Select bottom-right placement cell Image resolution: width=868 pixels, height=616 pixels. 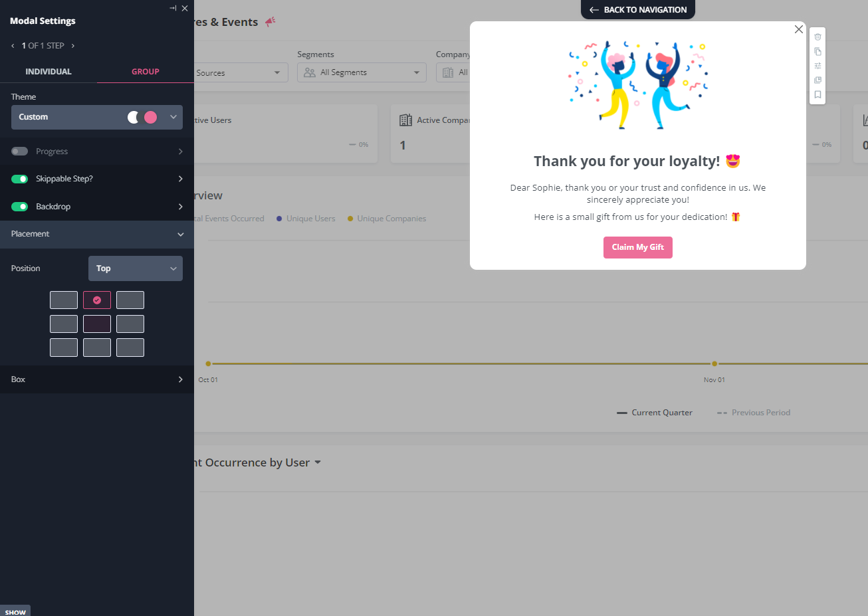point(130,348)
